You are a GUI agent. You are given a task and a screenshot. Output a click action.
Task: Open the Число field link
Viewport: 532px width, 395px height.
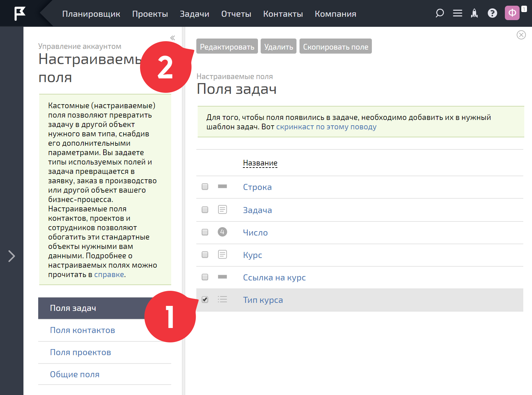pos(255,233)
